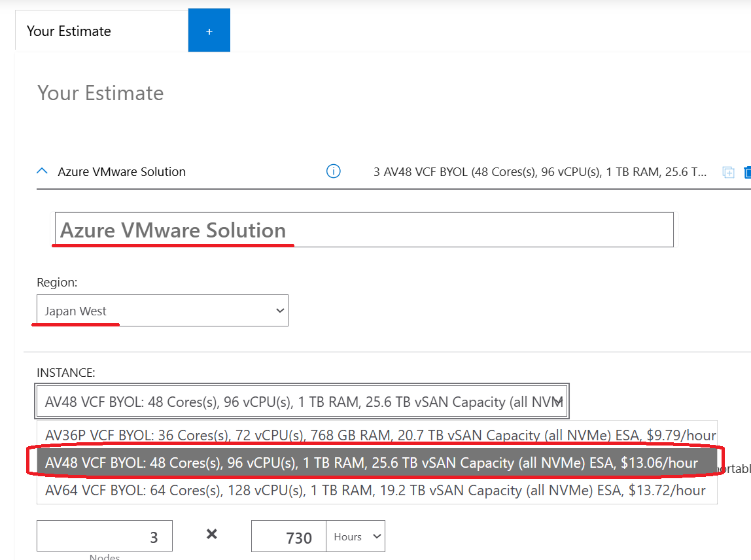Add a new estimate tab with plus

209,30
